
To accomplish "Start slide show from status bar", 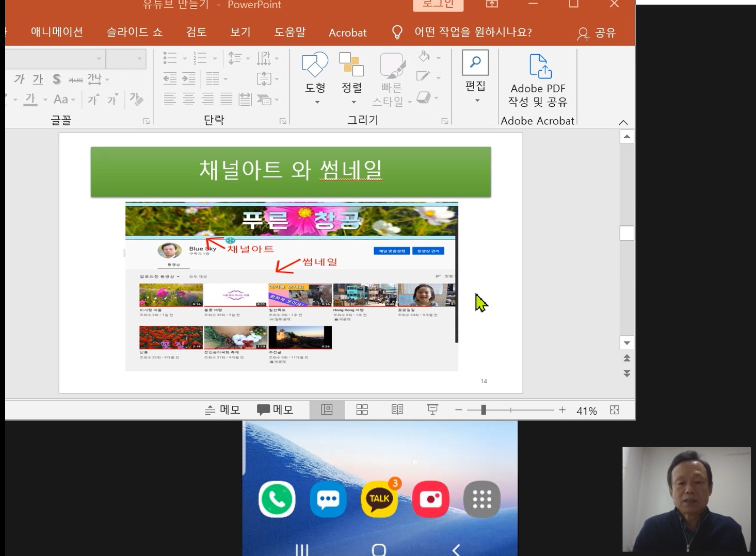I will 432,410.
